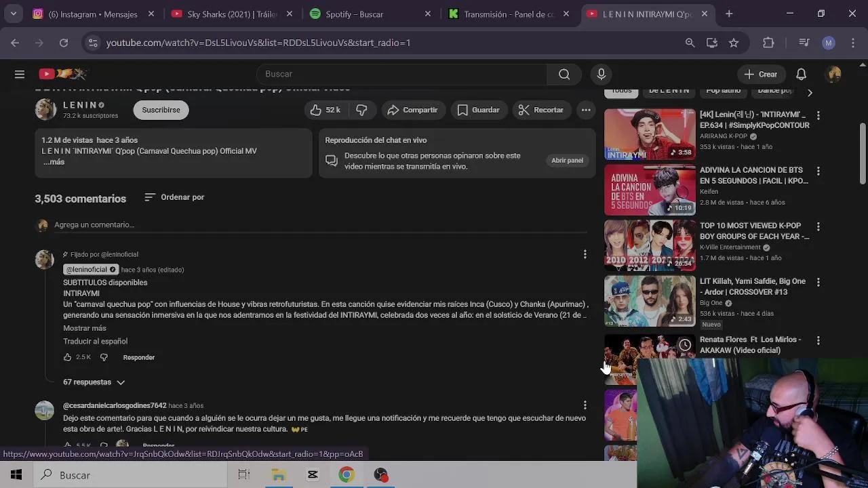The width and height of the screenshot is (868, 488).
Task: Go to the YouTube home logo
Action: tap(63, 74)
